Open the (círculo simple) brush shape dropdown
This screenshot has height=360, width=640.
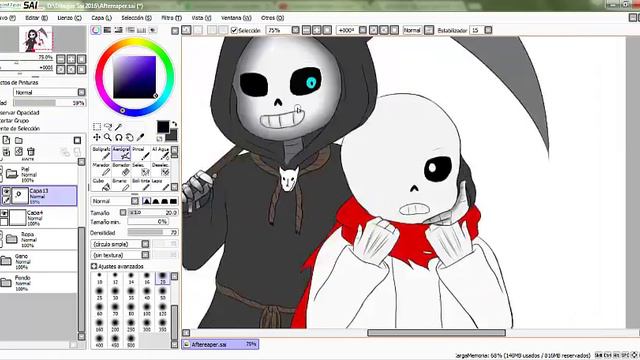[x=120, y=244]
